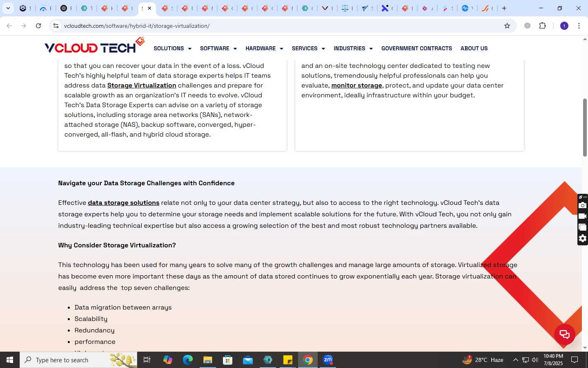Click the 'Redundancy' bullet item
The width and height of the screenshot is (588, 368).
tap(94, 330)
